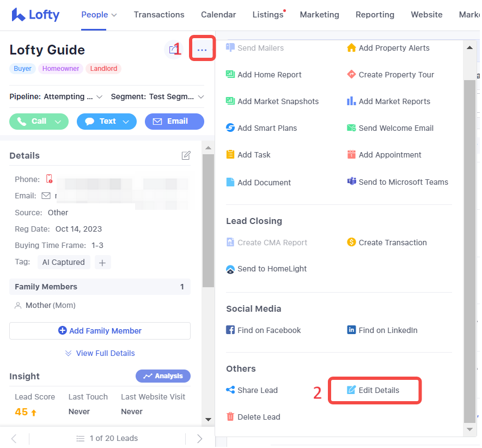Viewport: 482px width, 448px height.
Task: Click the Send Welcome Email icon
Action: [x=351, y=128]
